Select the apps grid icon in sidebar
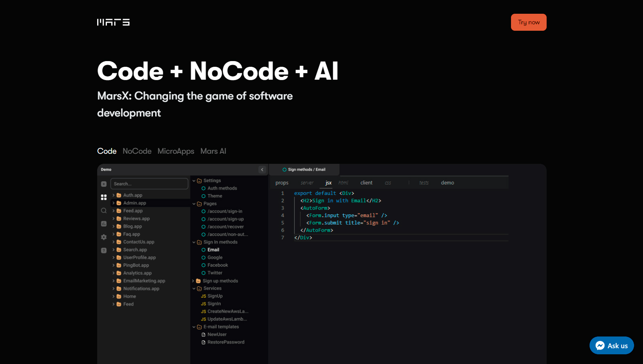643x364 pixels. point(104,197)
